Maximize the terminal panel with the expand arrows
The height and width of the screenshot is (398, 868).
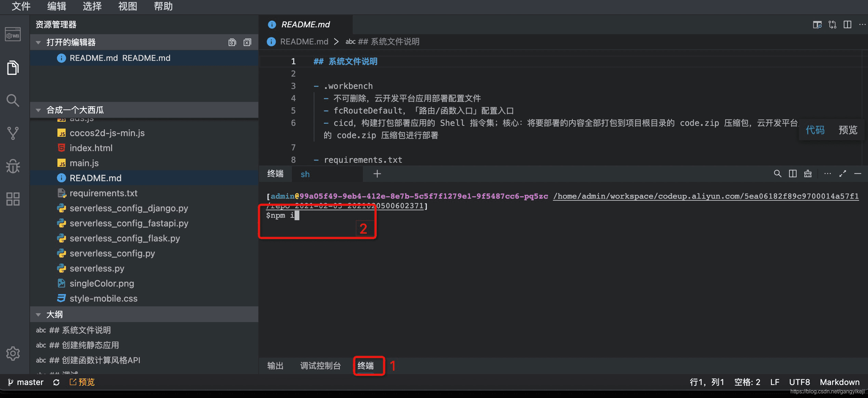843,173
